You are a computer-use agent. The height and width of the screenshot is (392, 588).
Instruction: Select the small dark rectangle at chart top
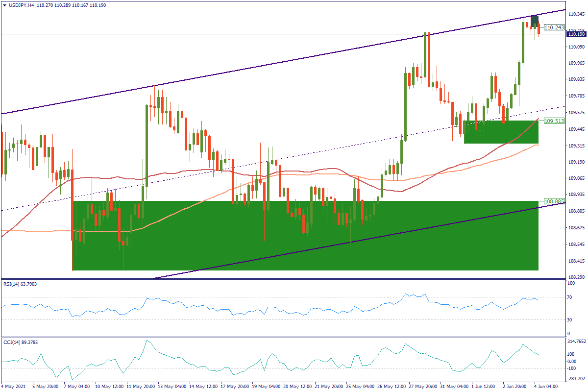click(535, 20)
